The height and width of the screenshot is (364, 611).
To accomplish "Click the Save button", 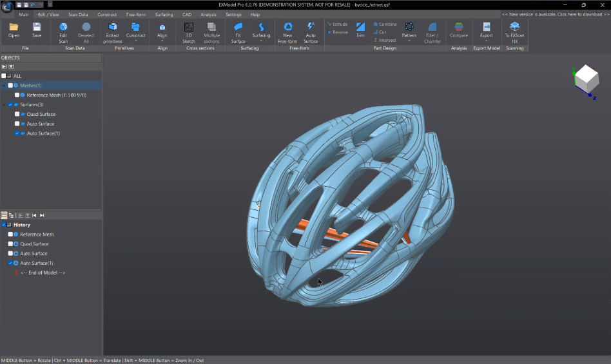I will coord(37,30).
